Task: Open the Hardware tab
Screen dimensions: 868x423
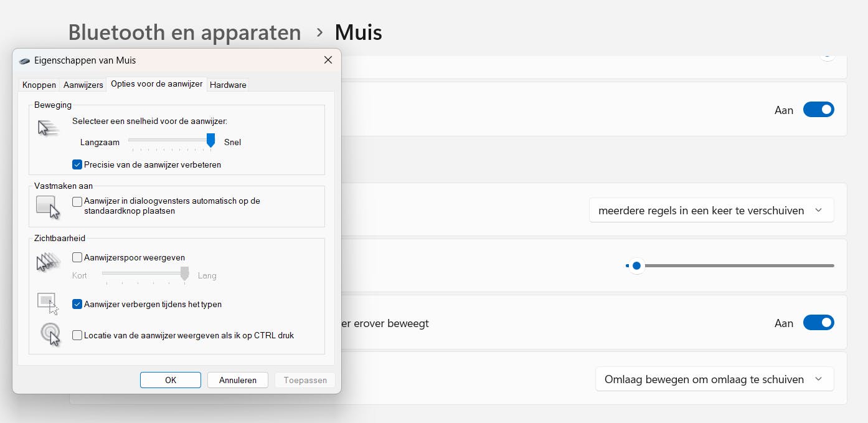Action: click(x=228, y=85)
